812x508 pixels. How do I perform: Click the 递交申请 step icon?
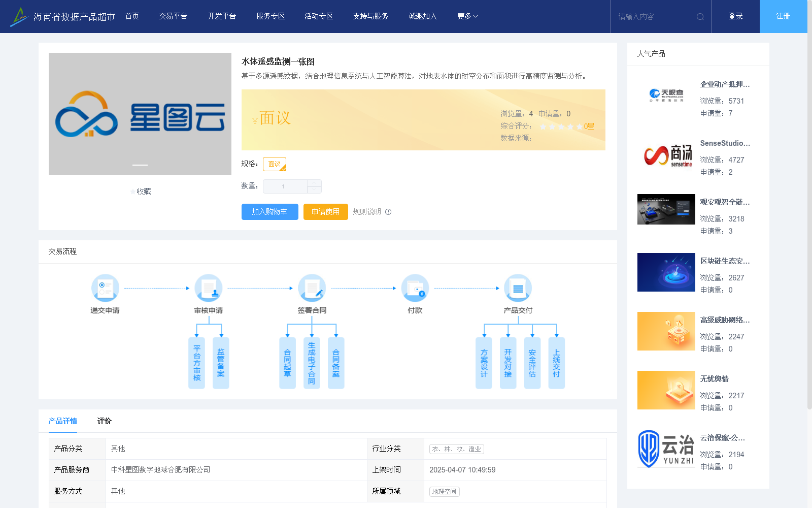pos(105,288)
